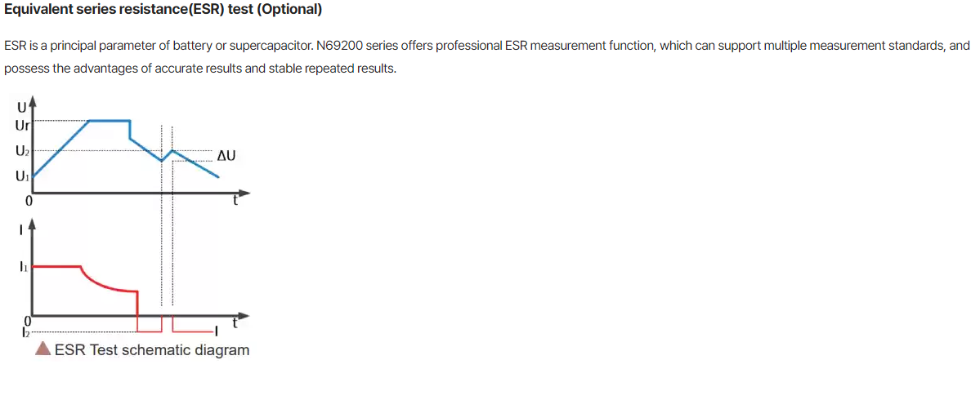Click the word 'N69200' in the description
The width and height of the screenshot is (980, 409).
pyautogui.click(x=337, y=47)
